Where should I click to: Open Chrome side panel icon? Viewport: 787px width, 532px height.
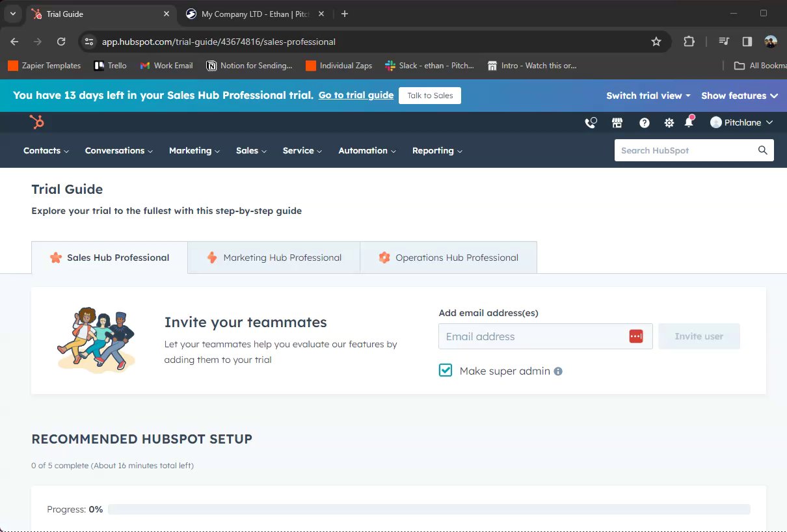click(747, 42)
